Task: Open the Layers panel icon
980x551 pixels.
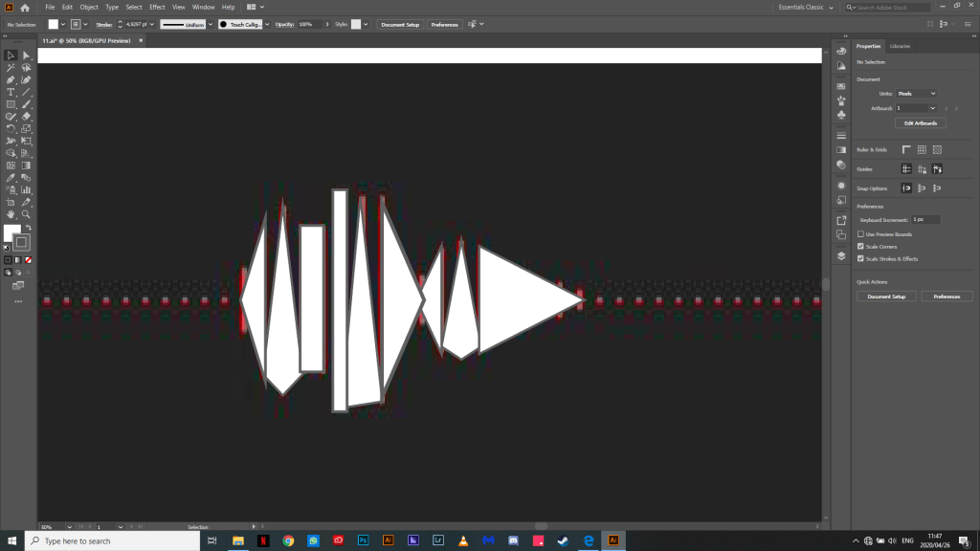Action: [841, 255]
